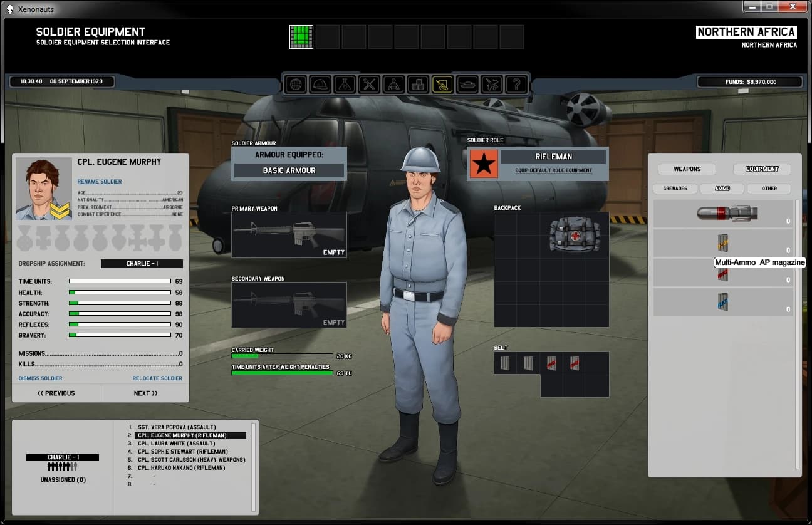The image size is (812, 525).
Task: Select the first magazine on the belt
Action: [x=506, y=363]
